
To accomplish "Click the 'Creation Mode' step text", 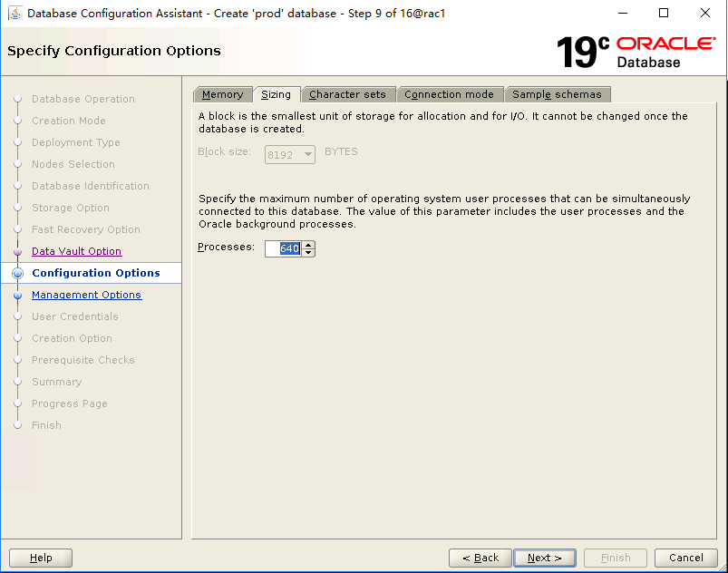I will [69, 121].
